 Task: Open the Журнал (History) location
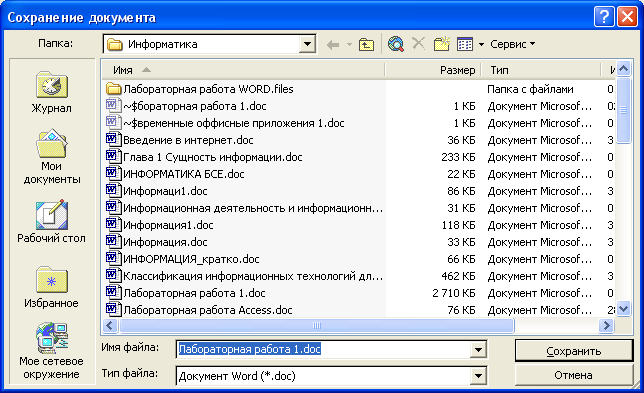click(x=51, y=92)
